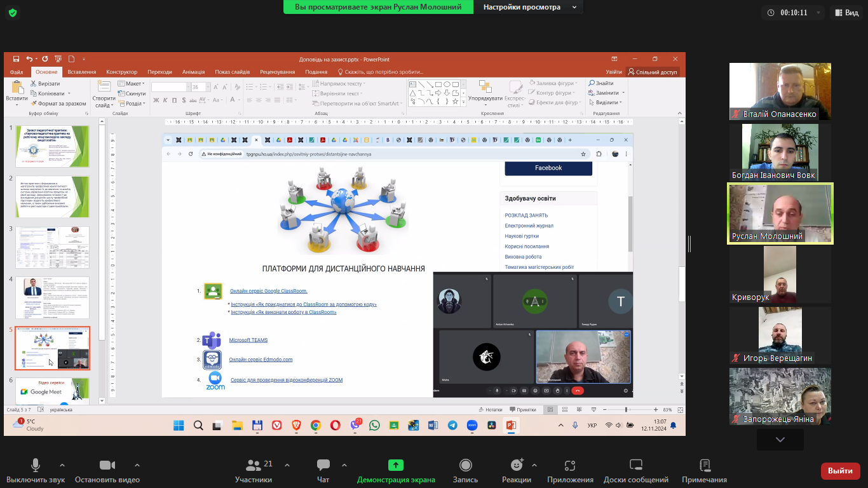Start recording with the Запись button
Image resolution: width=868 pixels, height=488 pixels.
click(x=465, y=470)
